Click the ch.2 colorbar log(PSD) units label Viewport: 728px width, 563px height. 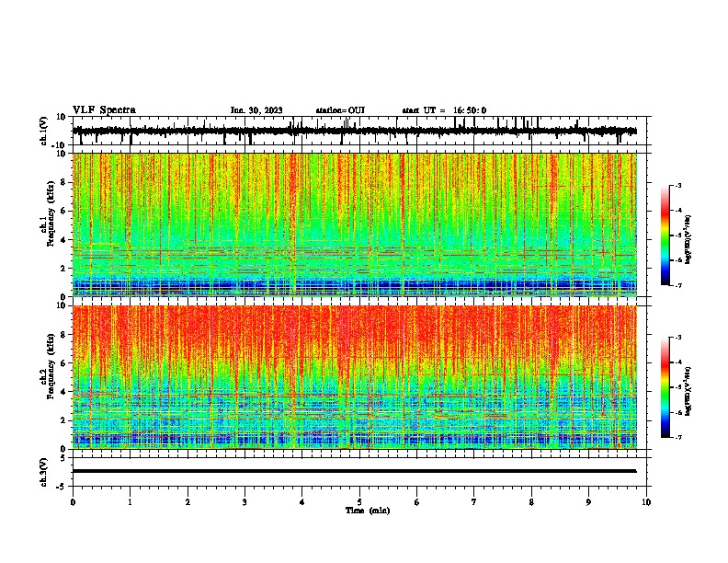tap(688, 391)
